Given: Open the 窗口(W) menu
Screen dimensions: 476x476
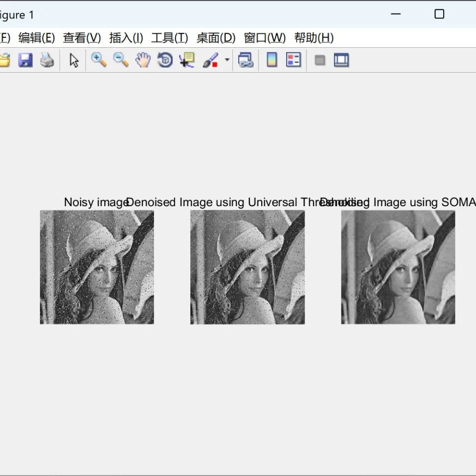Looking at the screenshot, I should tap(265, 38).
